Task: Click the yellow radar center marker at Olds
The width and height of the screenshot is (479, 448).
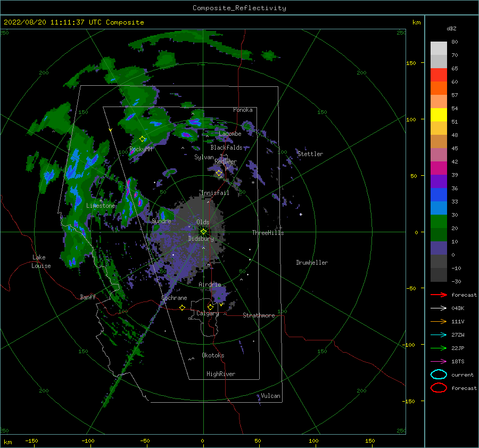Action: (x=203, y=232)
